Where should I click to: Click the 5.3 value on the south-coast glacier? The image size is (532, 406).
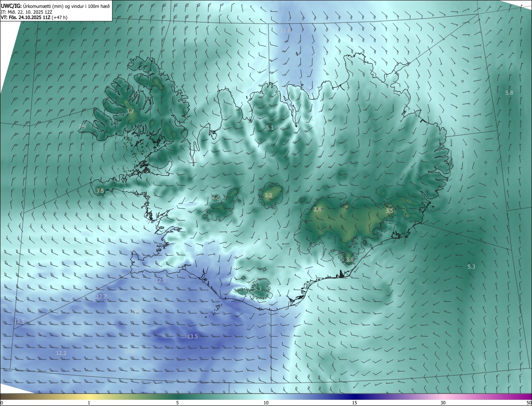point(257,289)
